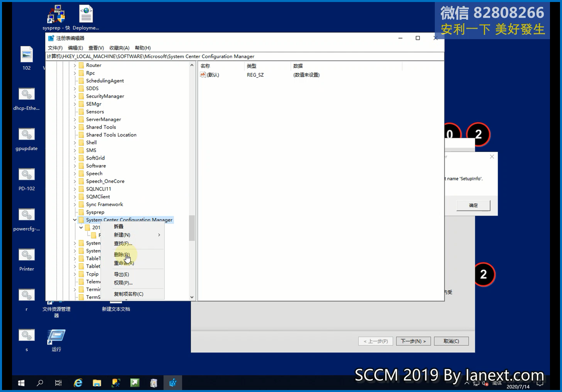Choose 导出(E) in the context menu
Viewport: 562px width, 392px height.
coord(132,274)
